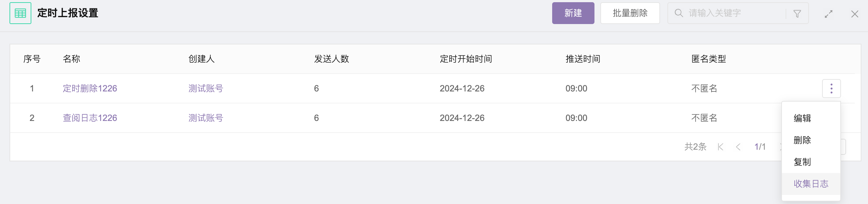Viewport: 868px width, 204px height.
Task: Click the 定时开始时间 column header
Action: tap(466, 59)
